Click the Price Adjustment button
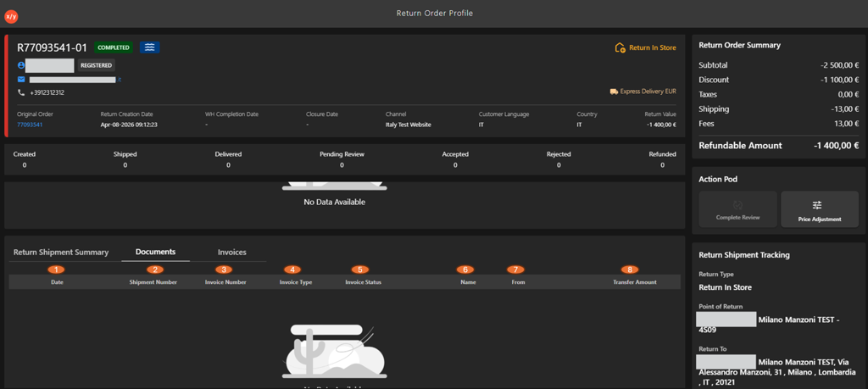The width and height of the screenshot is (868, 389). point(820,209)
